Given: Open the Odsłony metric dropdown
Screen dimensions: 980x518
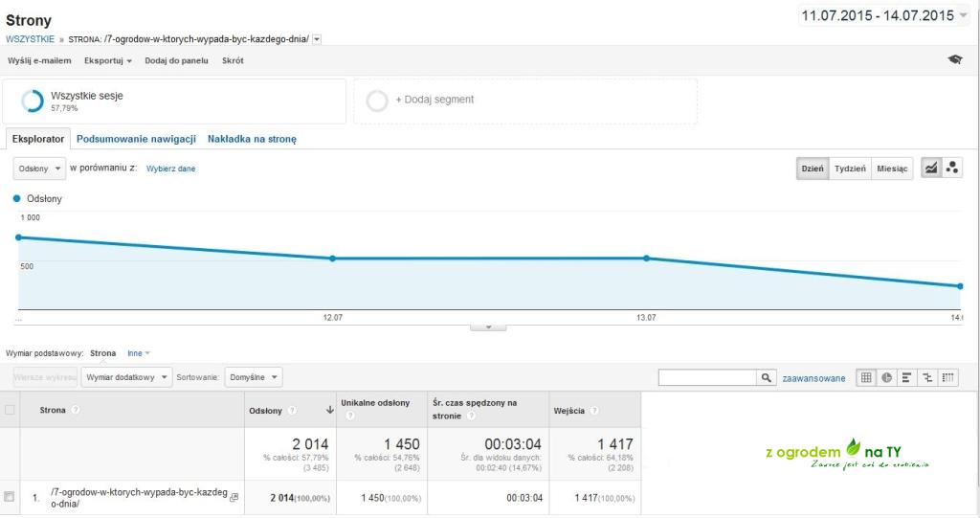Looking at the screenshot, I should point(39,169).
